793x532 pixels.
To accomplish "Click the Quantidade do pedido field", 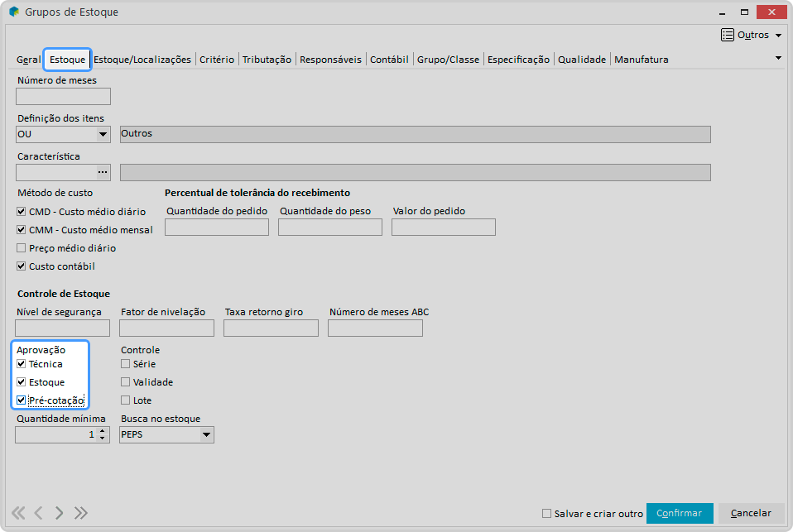I will [217, 227].
